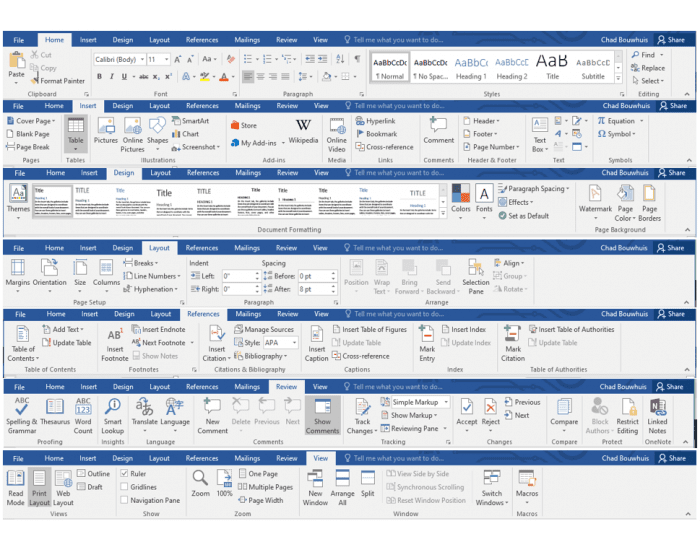The width and height of the screenshot is (700, 550).
Task: Click Set as Default in Design ribbon
Action: coord(523,216)
